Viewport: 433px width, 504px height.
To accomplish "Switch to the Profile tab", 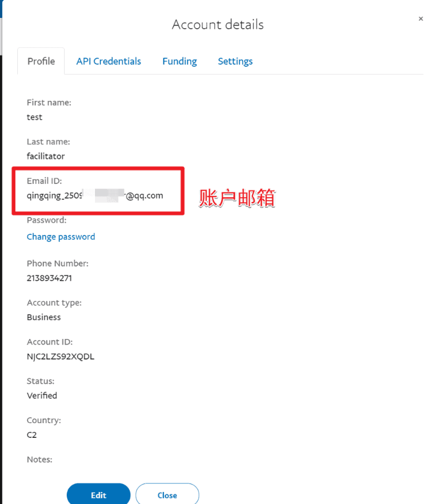I will tap(41, 61).
